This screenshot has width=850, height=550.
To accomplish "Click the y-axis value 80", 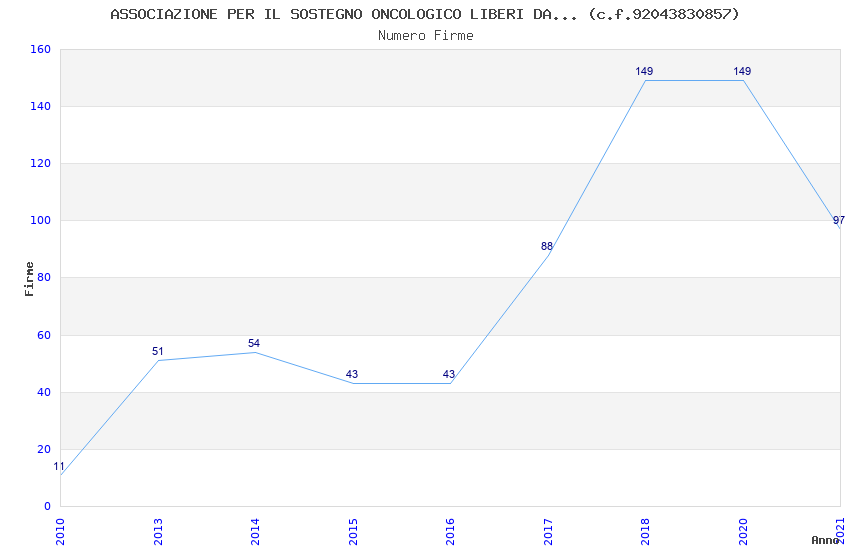I will [44, 277].
